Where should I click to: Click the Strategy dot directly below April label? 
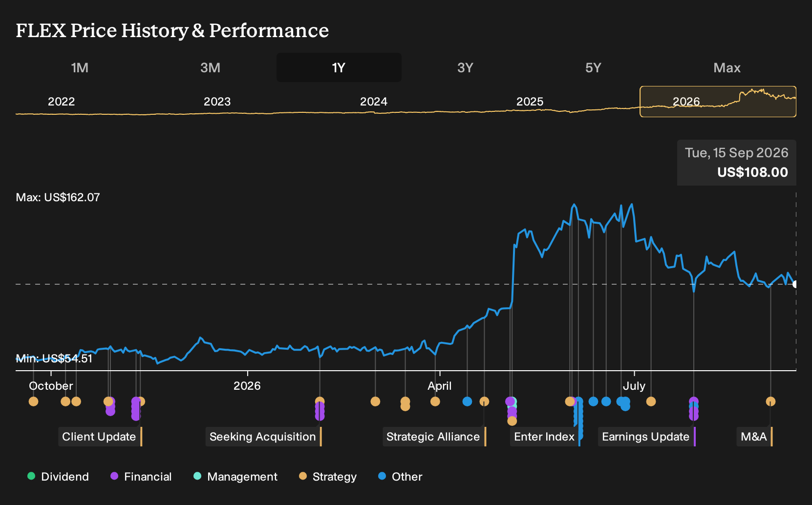[x=435, y=401]
